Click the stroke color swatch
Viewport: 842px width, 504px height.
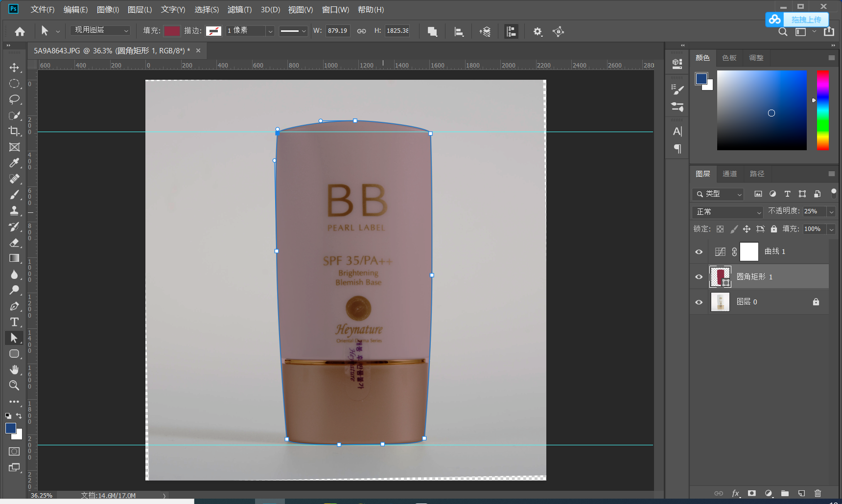click(x=213, y=31)
